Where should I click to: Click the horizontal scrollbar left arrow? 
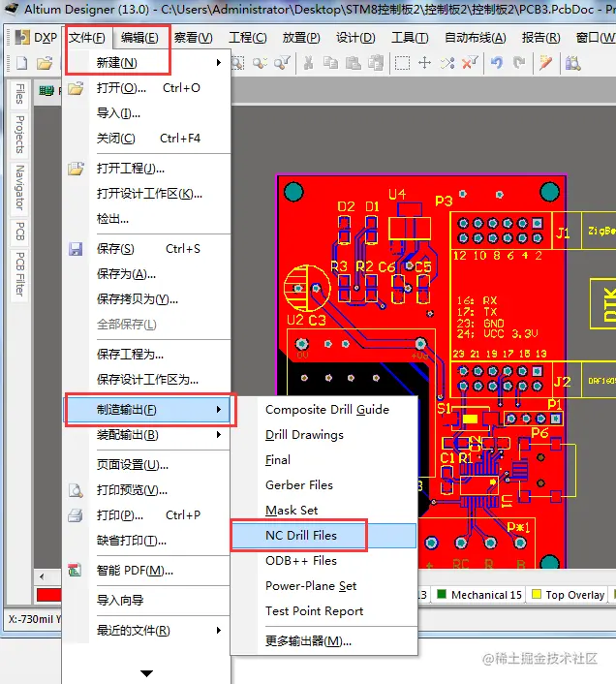click(42, 576)
